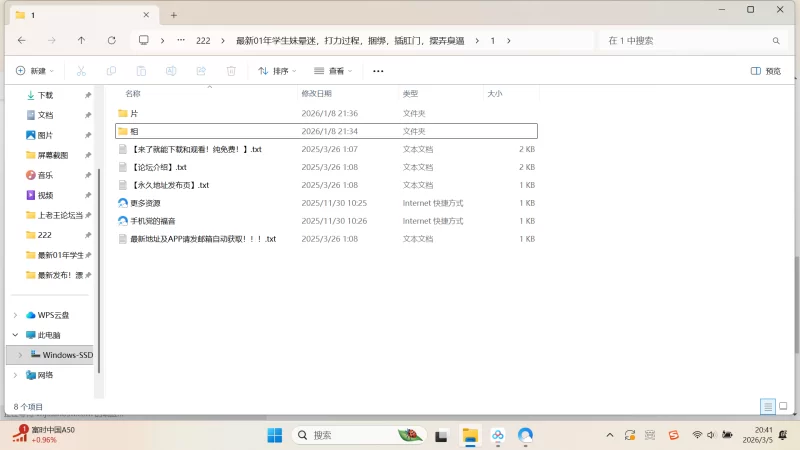Expand the 网络 tree node

[14, 375]
